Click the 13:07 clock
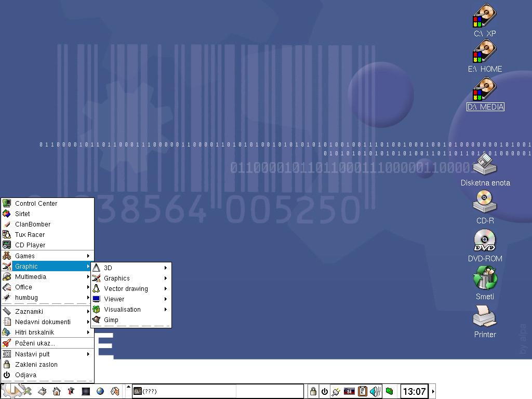This screenshot has width=532, height=399. (x=414, y=392)
